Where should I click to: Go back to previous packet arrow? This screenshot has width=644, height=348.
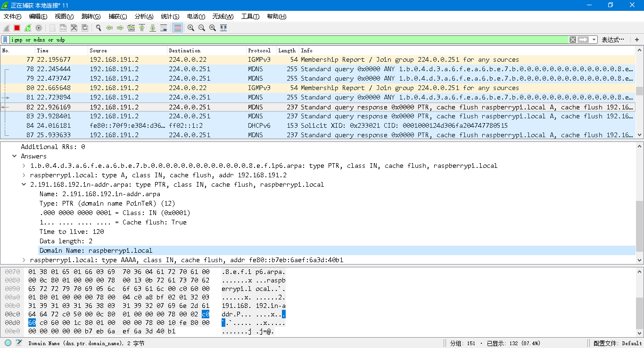(x=109, y=28)
